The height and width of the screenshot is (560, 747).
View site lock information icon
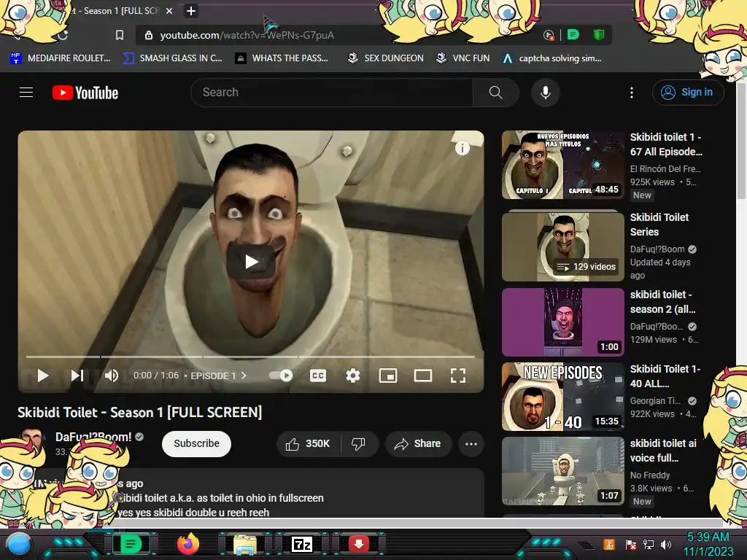tap(149, 35)
